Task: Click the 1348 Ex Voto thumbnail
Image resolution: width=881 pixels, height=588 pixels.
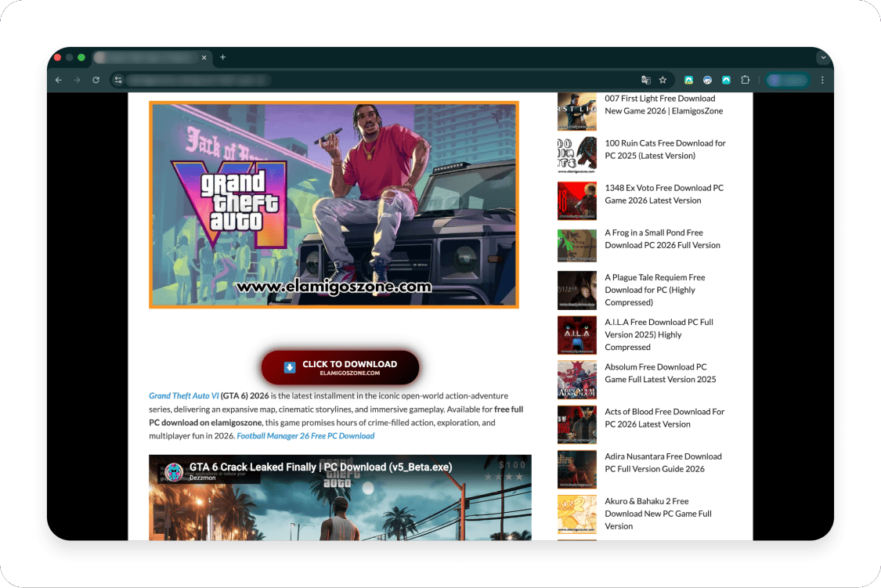Action: click(x=577, y=200)
